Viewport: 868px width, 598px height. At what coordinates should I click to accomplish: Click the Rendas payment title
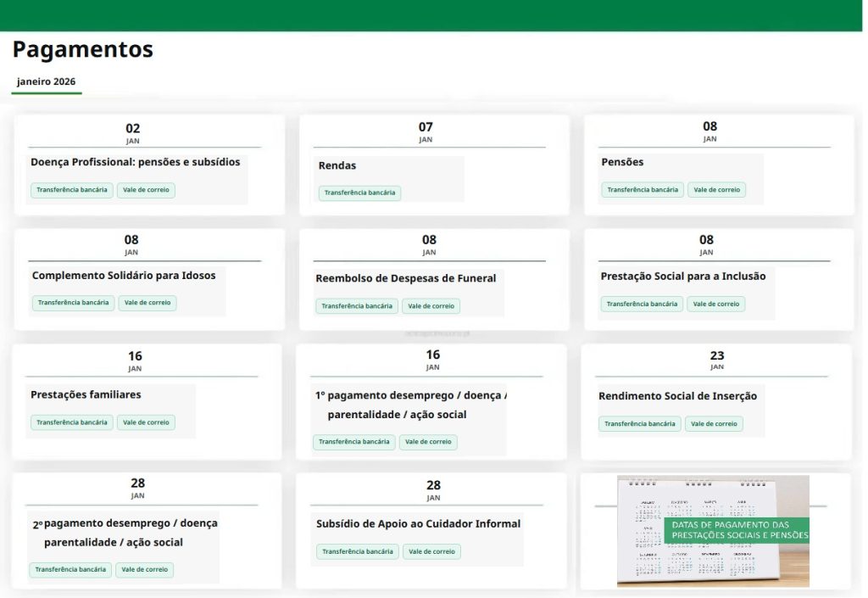click(x=337, y=165)
